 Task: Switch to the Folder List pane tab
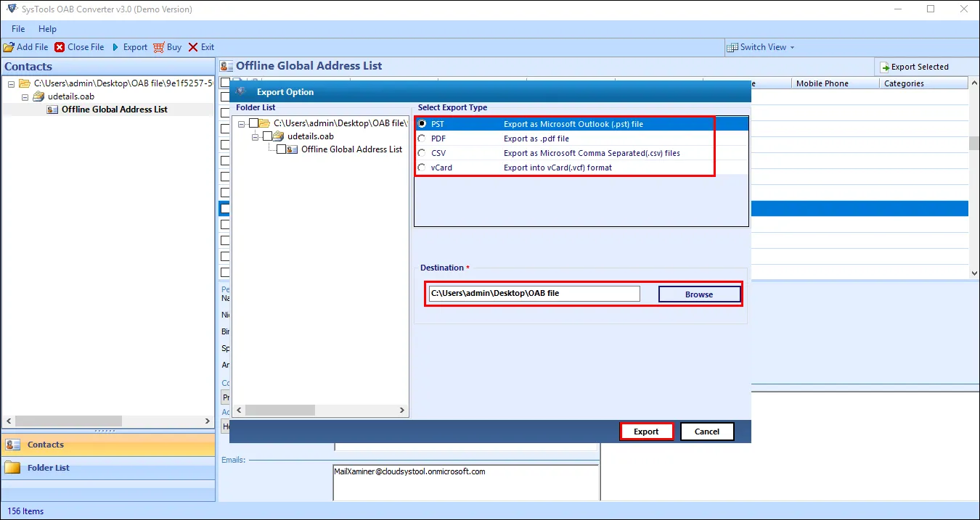pyautogui.click(x=107, y=468)
